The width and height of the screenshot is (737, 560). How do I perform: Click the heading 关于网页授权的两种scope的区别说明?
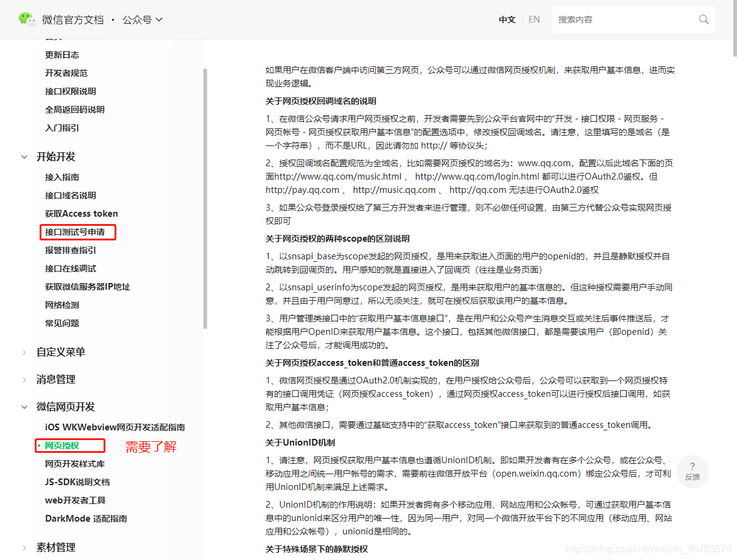[x=337, y=239]
